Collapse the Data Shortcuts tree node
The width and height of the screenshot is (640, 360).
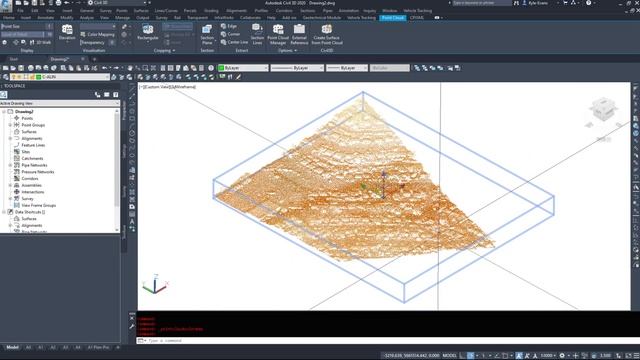[x=4, y=212]
